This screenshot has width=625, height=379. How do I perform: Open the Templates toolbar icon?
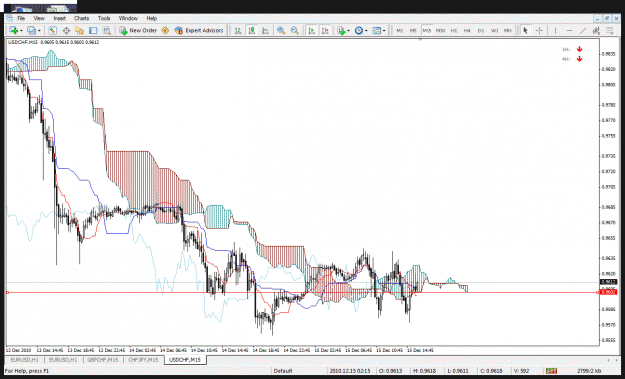pyautogui.click(x=376, y=30)
